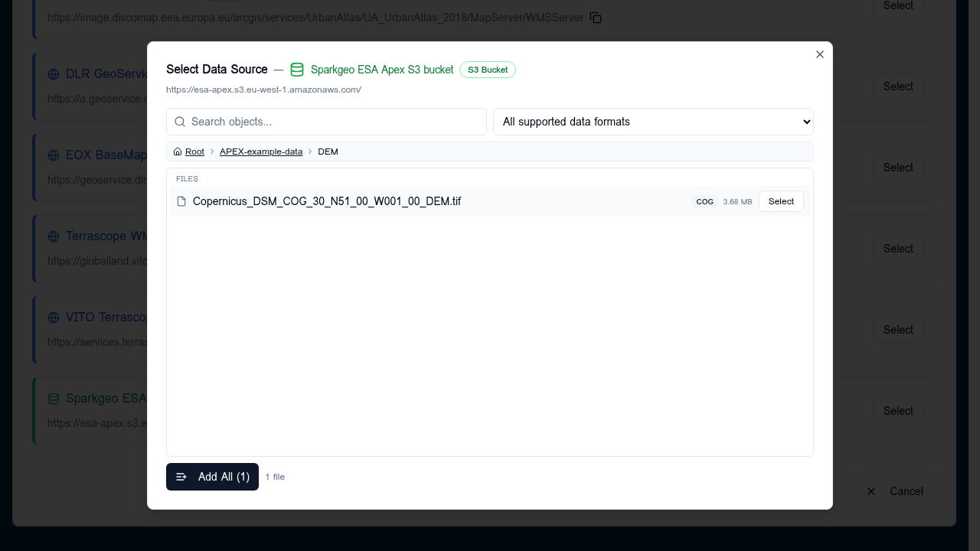The height and width of the screenshot is (551, 980).
Task: Click globe icon beside DLR GeoService in background
Action: click(x=54, y=74)
